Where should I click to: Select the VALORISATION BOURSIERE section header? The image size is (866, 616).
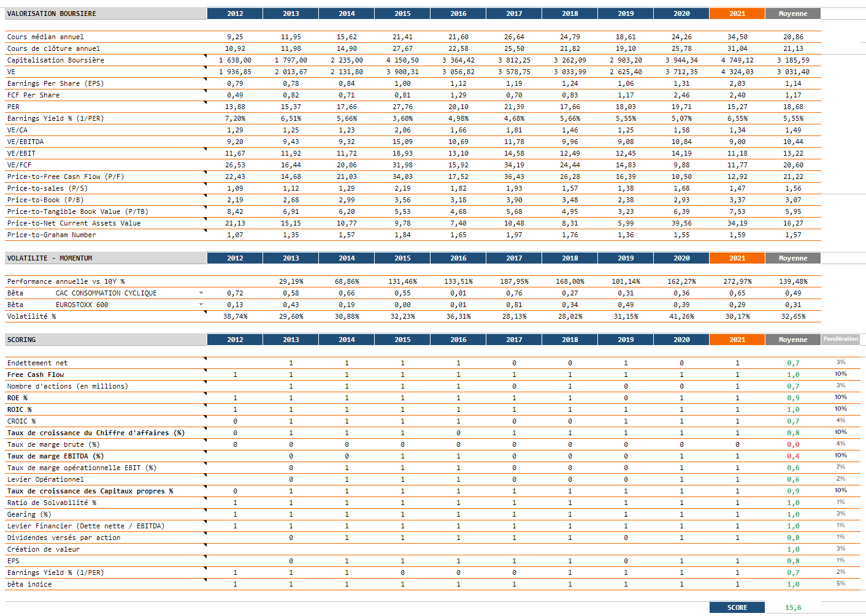click(105, 13)
